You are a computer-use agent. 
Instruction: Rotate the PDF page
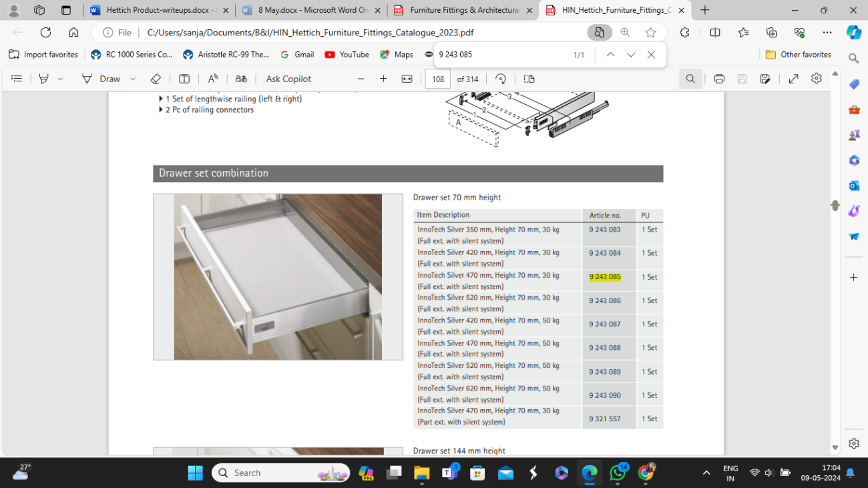(501, 79)
